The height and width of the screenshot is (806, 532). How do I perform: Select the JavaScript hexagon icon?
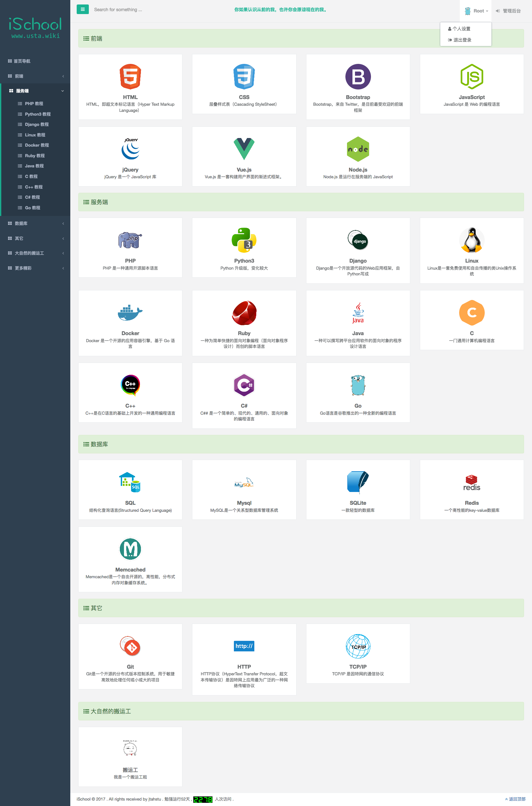click(472, 77)
